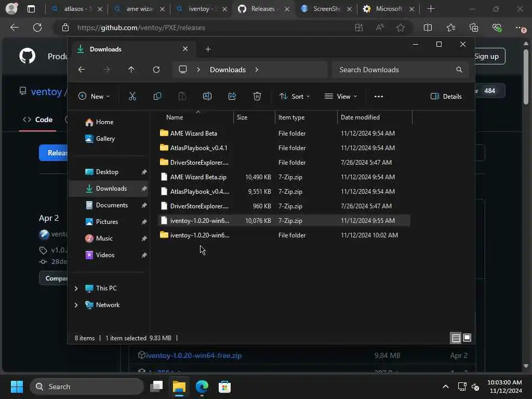Viewport: 532px width, 399px height.
Task: Open the Sort dropdown menu
Action: 295,96
